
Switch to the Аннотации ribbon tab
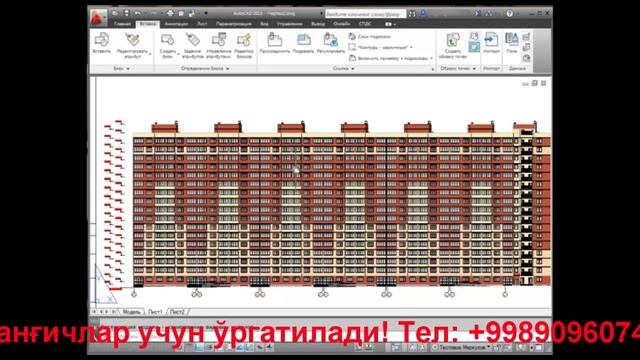pos(176,24)
